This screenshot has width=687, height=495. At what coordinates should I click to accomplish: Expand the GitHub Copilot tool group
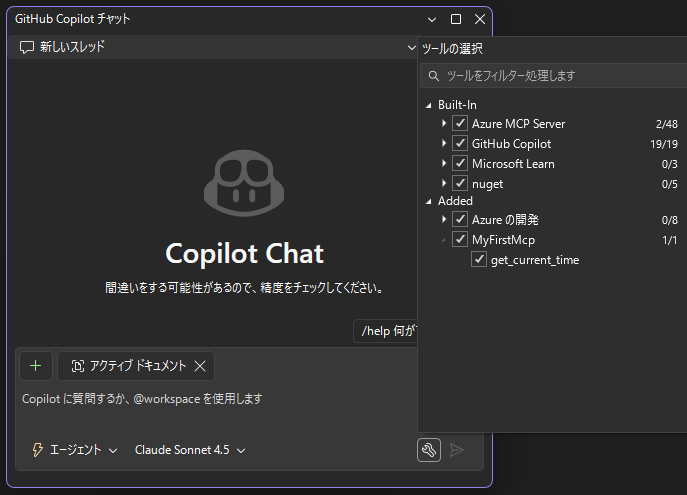point(444,144)
